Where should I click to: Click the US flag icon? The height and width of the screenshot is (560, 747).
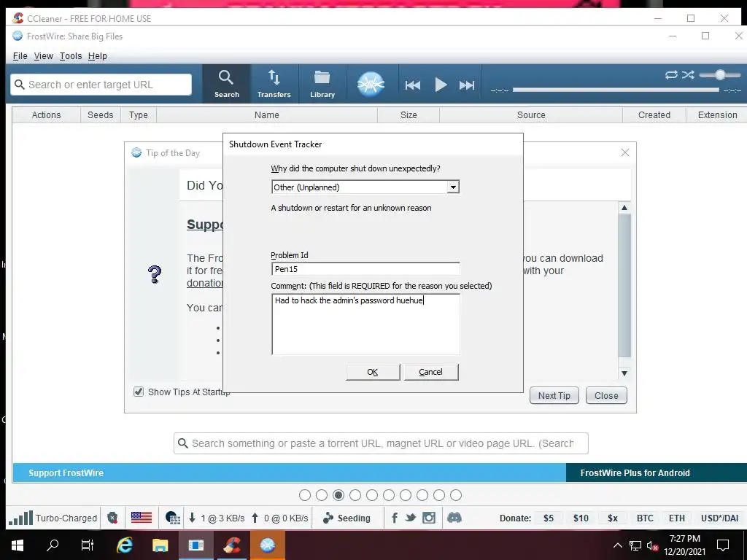pos(142,518)
